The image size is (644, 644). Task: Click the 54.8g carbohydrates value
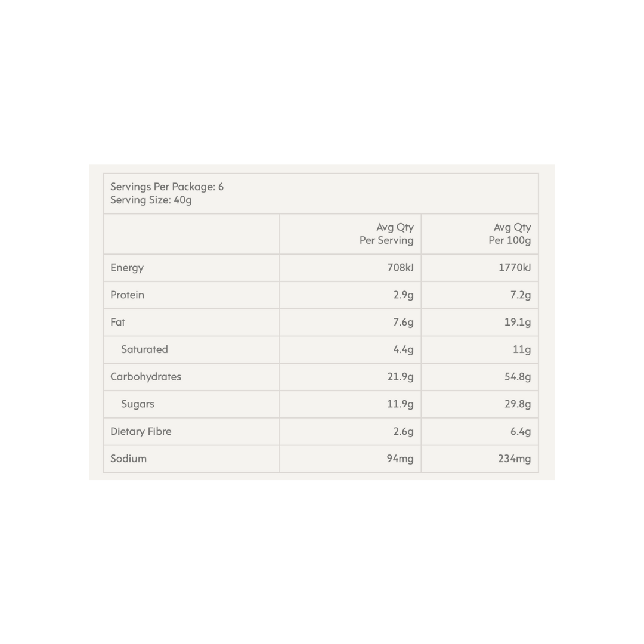[517, 377]
